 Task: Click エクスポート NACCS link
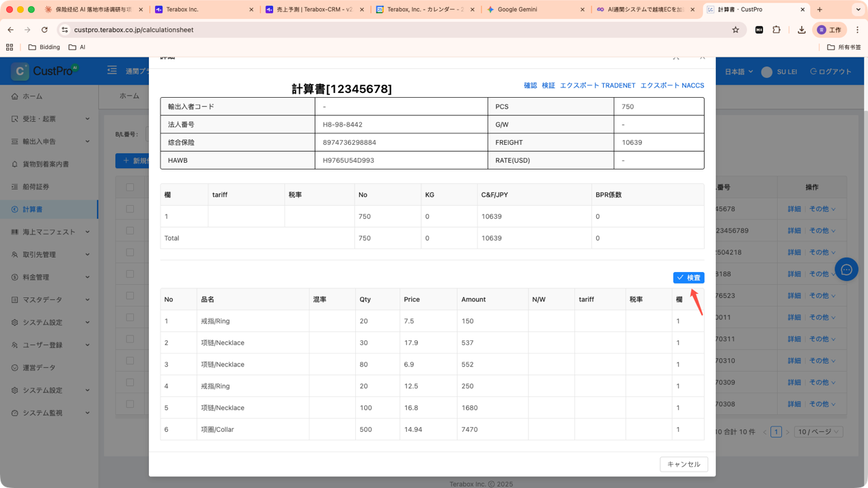click(x=672, y=85)
